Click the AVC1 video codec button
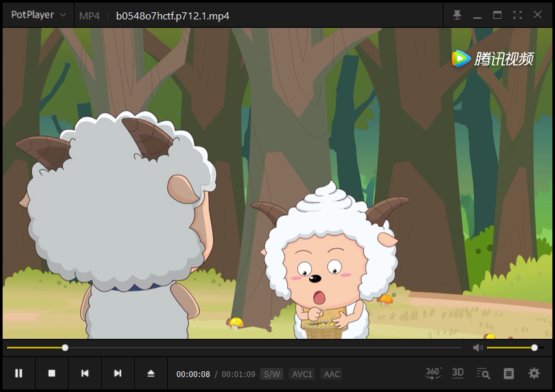Viewport: 555px width, 392px height. [x=302, y=374]
